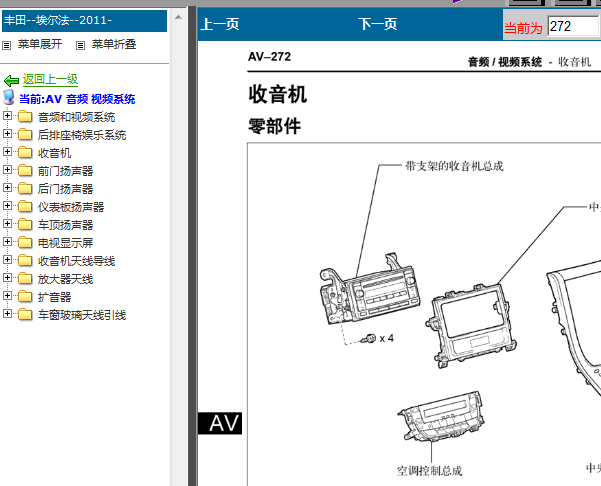601x486 pixels.
Task: Open the 车顶扬声器 tree item
Action: point(65,225)
